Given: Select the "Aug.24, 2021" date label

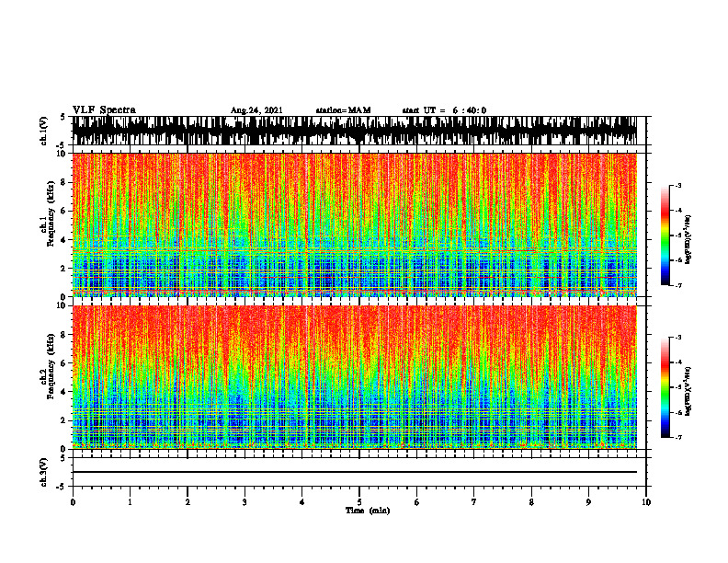Looking at the screenshot, I should coord(256,110).
